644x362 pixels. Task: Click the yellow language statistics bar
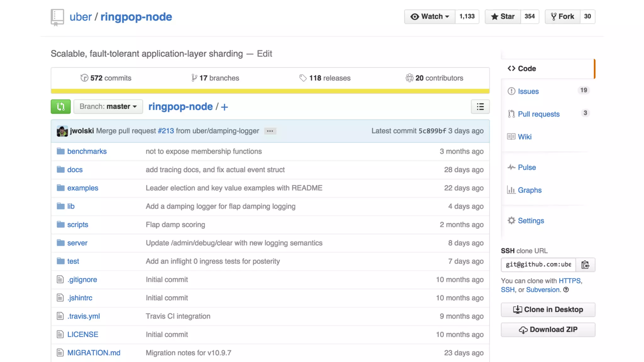[x=270, y=91]
